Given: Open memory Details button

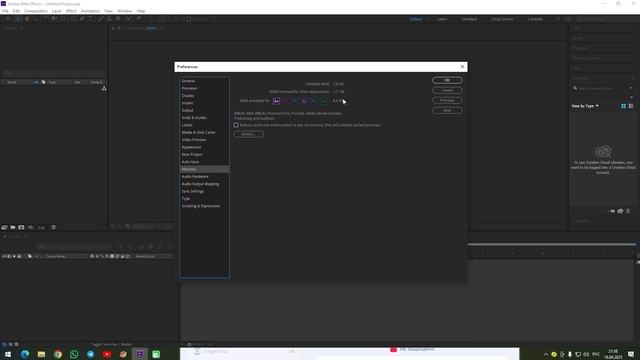Looking at the screenshot, I should 249,134.
